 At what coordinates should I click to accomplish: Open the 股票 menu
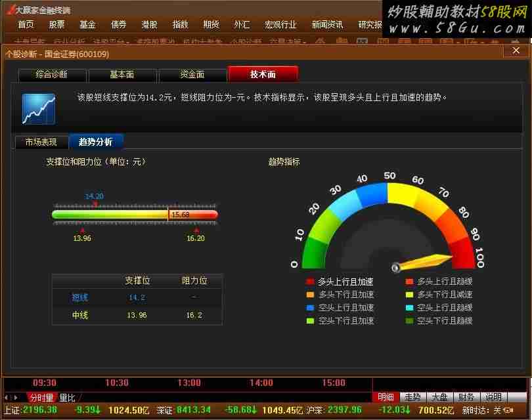tap(56, 24)
